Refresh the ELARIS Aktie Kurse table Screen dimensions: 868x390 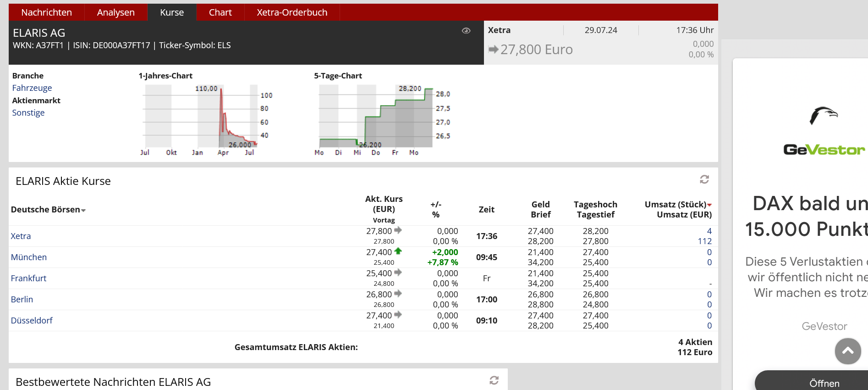[704, 179]
